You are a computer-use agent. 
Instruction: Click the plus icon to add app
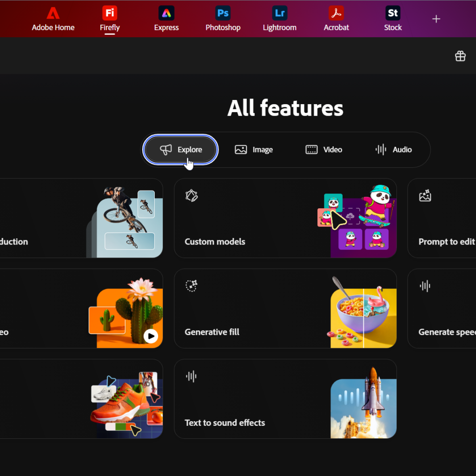(x=436, y=19)
